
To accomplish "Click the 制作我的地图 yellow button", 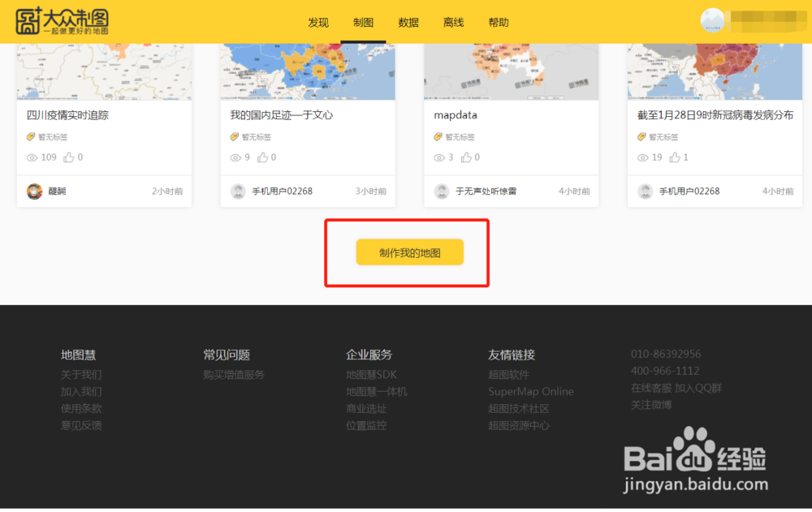I will click(409, 252).
